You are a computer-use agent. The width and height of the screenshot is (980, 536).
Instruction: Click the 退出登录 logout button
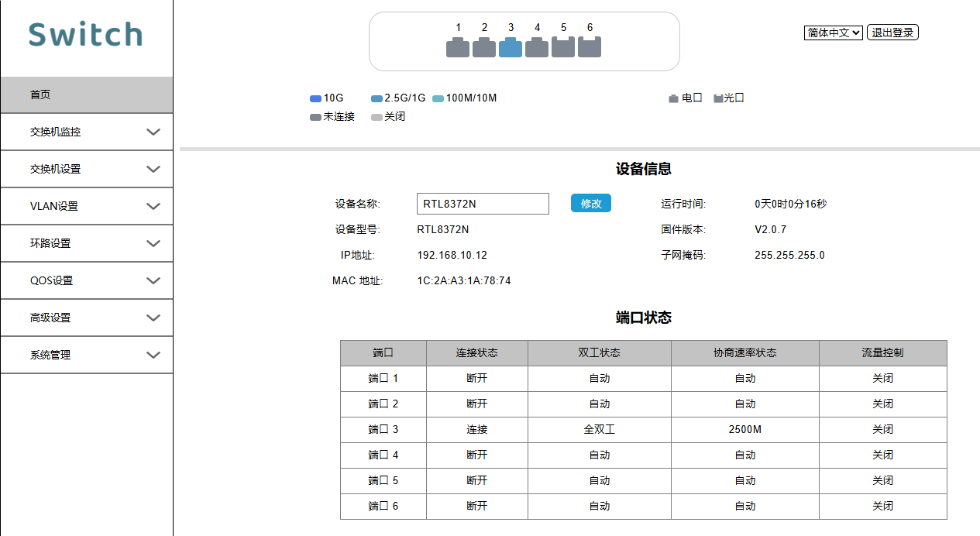coord(892,33)
